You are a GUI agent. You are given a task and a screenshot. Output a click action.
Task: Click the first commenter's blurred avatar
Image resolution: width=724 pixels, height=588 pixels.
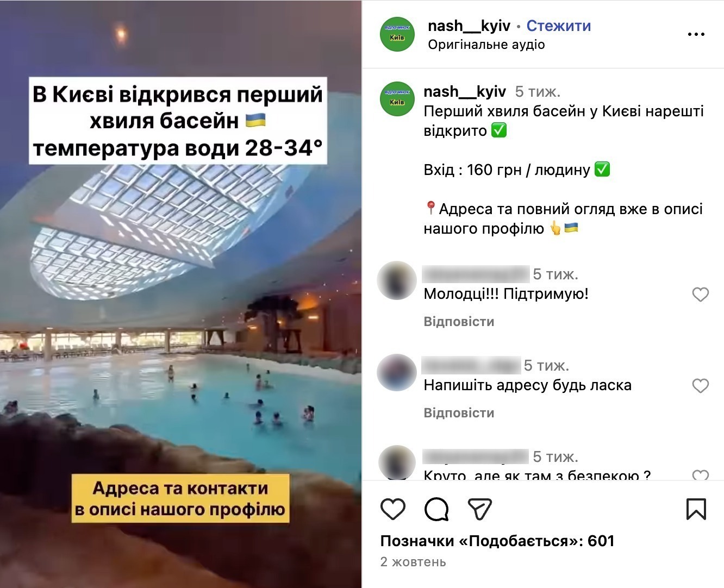[397, 280]
